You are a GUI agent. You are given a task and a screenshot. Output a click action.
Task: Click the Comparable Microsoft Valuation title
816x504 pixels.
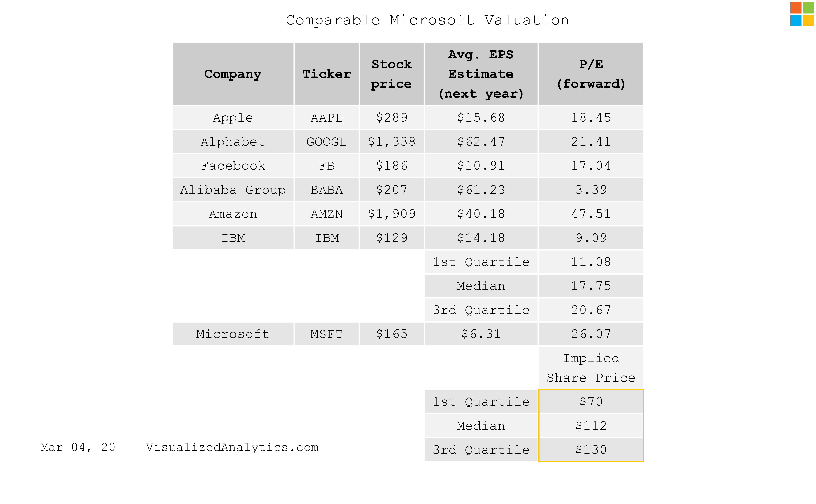coord(427,20)
